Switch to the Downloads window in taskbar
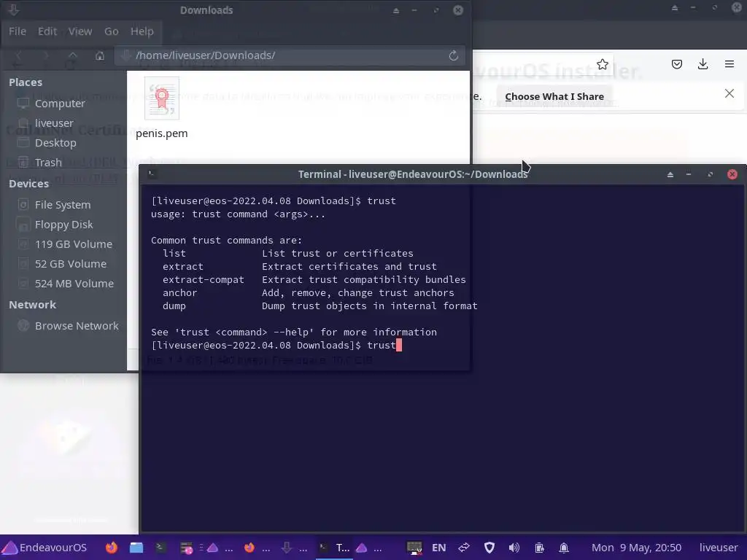The height and width of the screenshot is (560, 747). coord(294,548)
